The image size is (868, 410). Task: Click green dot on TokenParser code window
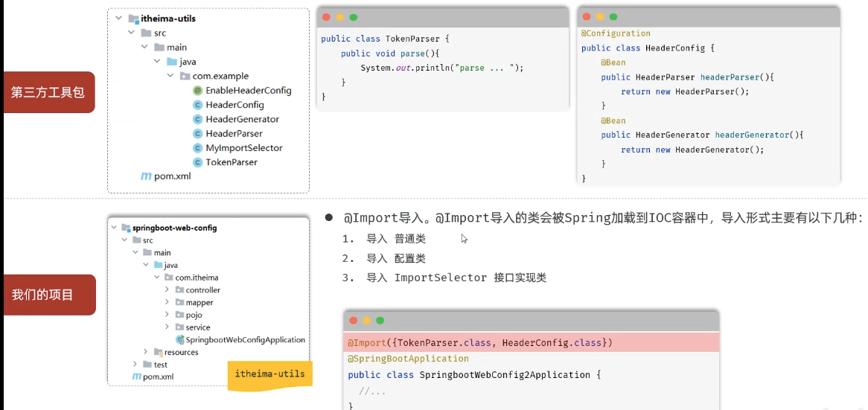click(x=353, y=17)
